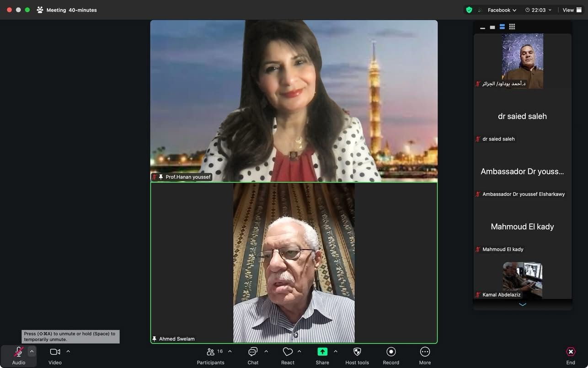Image resolution: width=588 pixels, height=368 pixels.
Task: Open the More options menu
Action: tap(425, 352)
